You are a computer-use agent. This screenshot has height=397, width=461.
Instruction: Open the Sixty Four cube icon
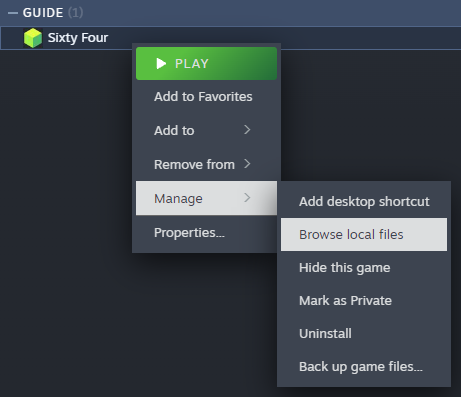coord(33,38)
